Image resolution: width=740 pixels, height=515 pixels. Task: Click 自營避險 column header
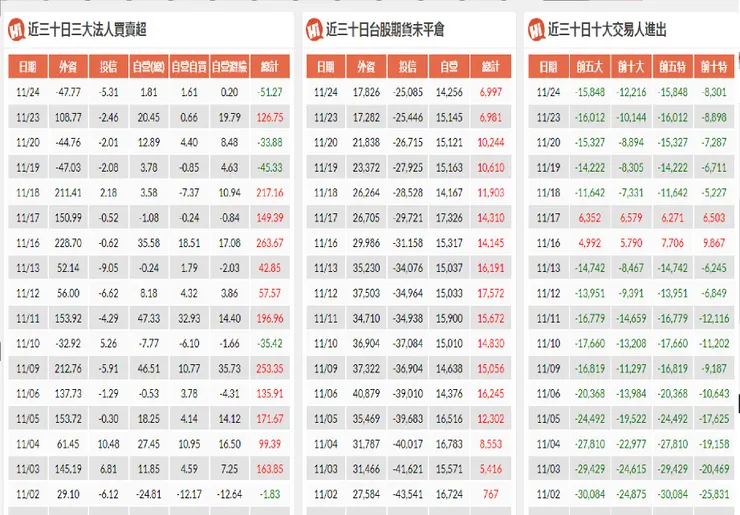229,67
